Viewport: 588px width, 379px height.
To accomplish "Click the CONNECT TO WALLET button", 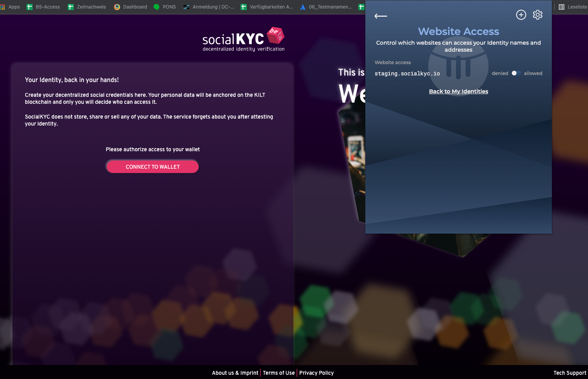I will tap(152, 167).
